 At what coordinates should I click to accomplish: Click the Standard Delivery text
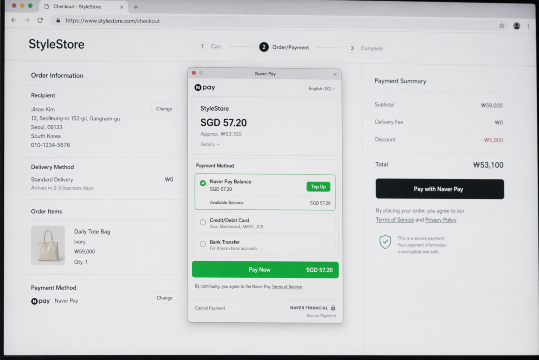pyautogui.click(x=52, y=179)
